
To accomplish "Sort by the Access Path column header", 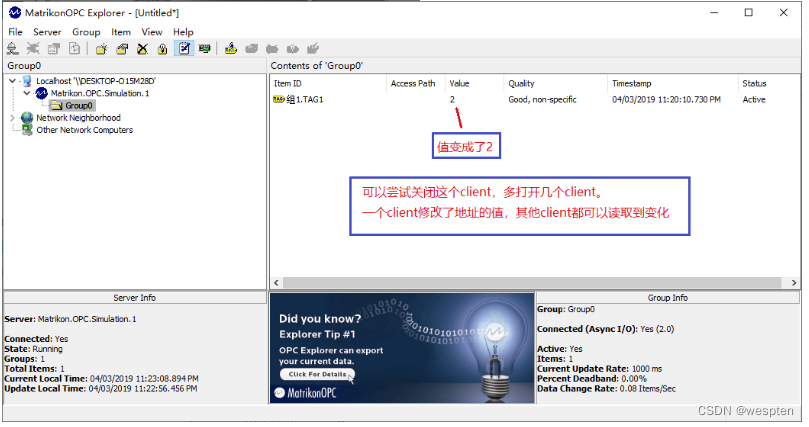I will click(x=415, y=84).
